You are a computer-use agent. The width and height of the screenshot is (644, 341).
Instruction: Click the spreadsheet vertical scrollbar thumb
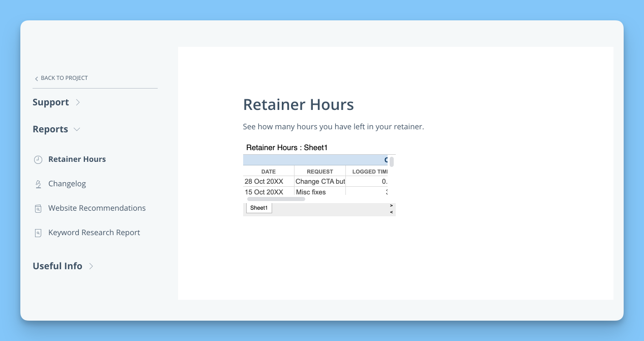click(x=392, y=162)
